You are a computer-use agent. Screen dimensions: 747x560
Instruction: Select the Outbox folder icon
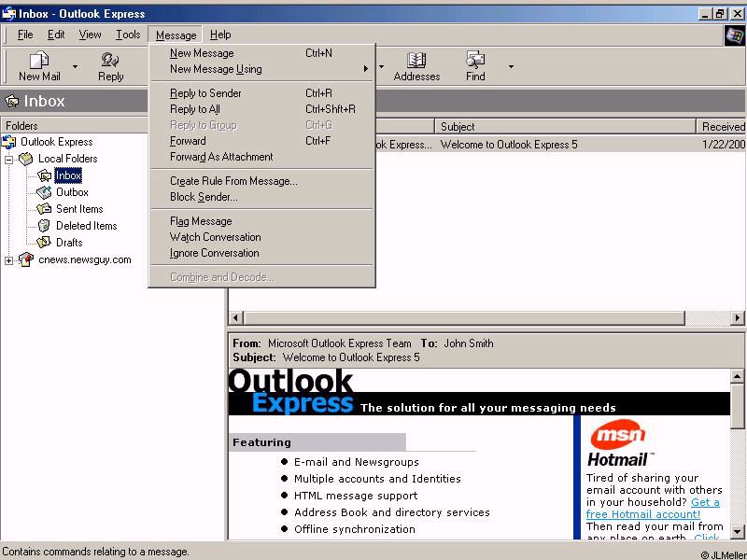coord(44,192)
